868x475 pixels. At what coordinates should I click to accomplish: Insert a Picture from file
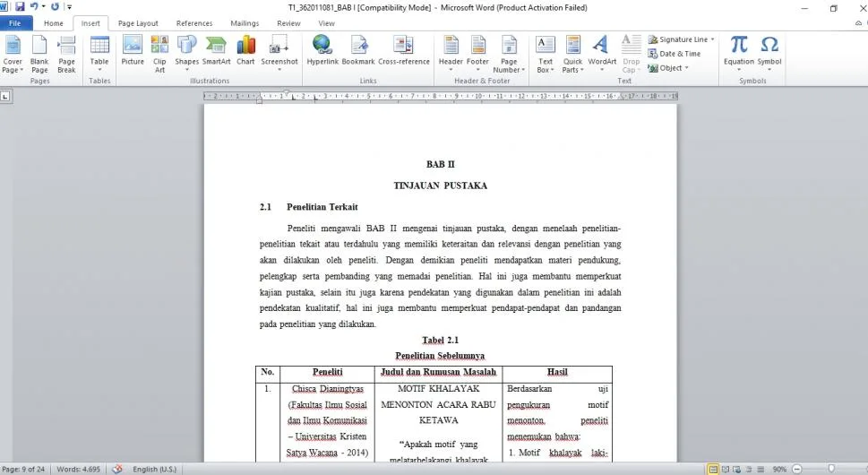coord(133,50)
